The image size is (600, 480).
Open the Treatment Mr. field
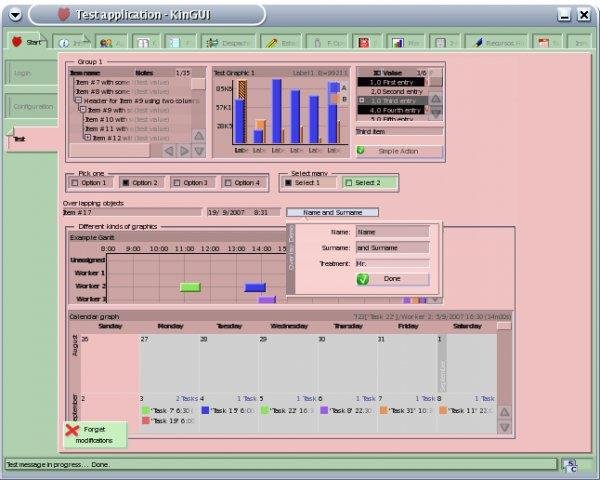coord(393,264)
